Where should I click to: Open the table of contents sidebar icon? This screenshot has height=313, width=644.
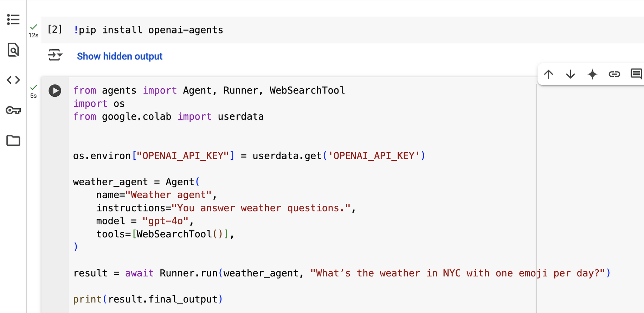pos(13,19)
